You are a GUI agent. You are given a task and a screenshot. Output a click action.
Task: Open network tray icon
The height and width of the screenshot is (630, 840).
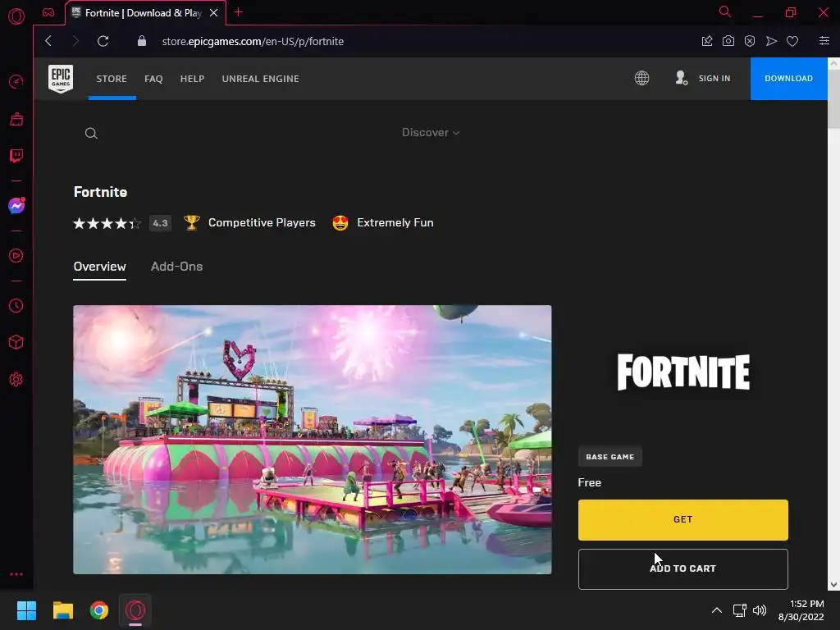(739, 610)
